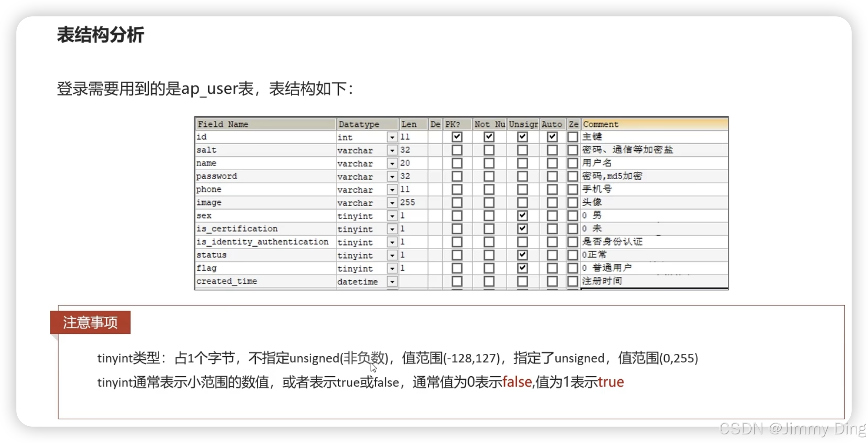Select the 'phone' field name cell

point(266,190)
